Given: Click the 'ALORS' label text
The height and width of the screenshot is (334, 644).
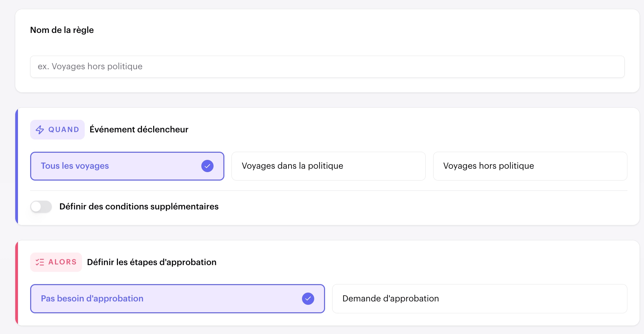Looking at the screenshot, I should pos(63,262).
